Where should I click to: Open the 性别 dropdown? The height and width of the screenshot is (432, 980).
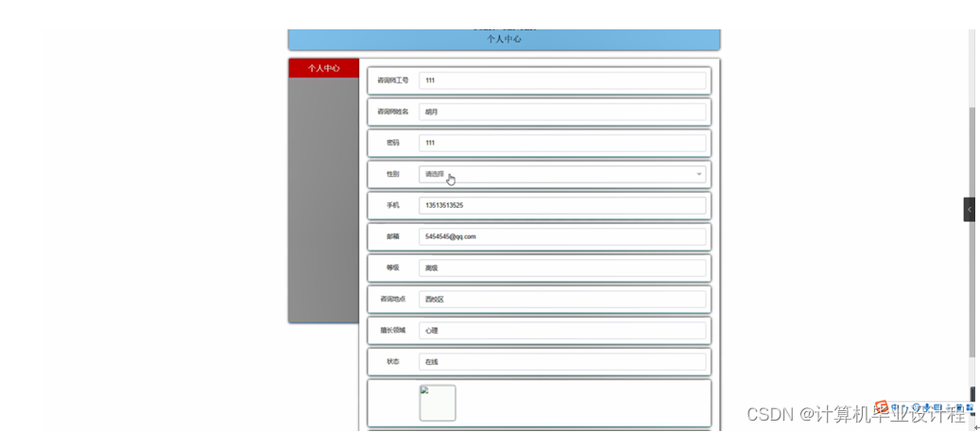pyautogui.click(x=562, y=175)
